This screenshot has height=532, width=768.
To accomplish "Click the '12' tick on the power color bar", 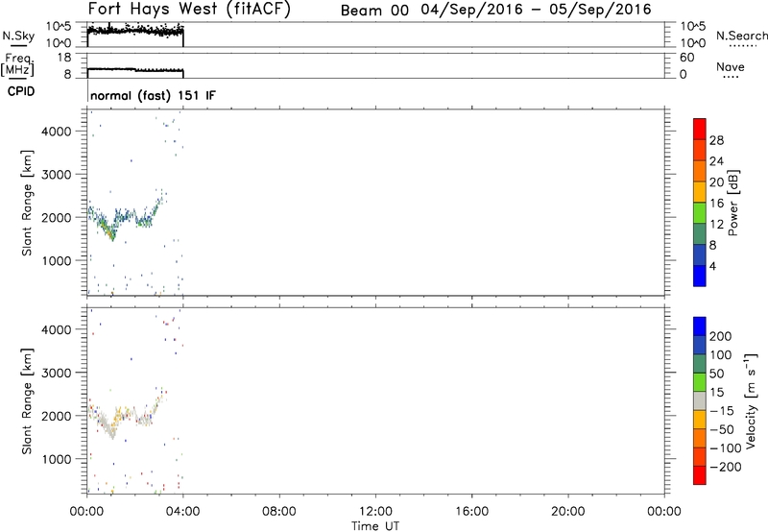I will pos(716,225).
